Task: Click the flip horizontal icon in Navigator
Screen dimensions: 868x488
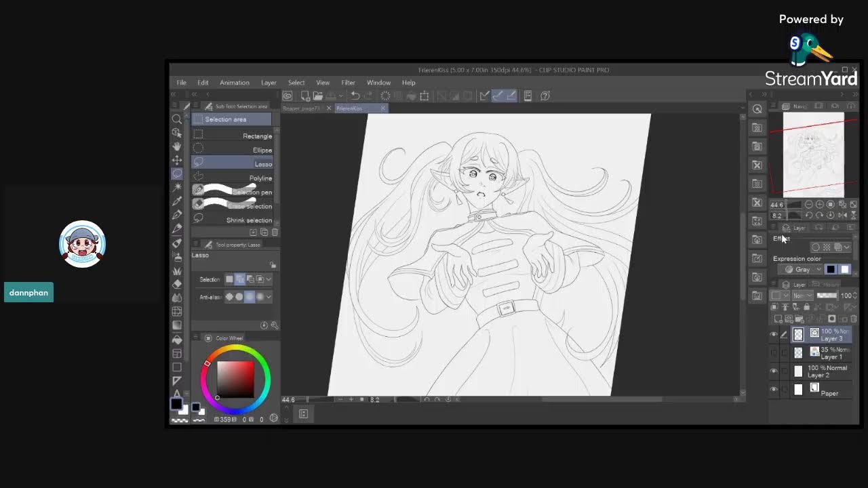Action: point(842,215)
